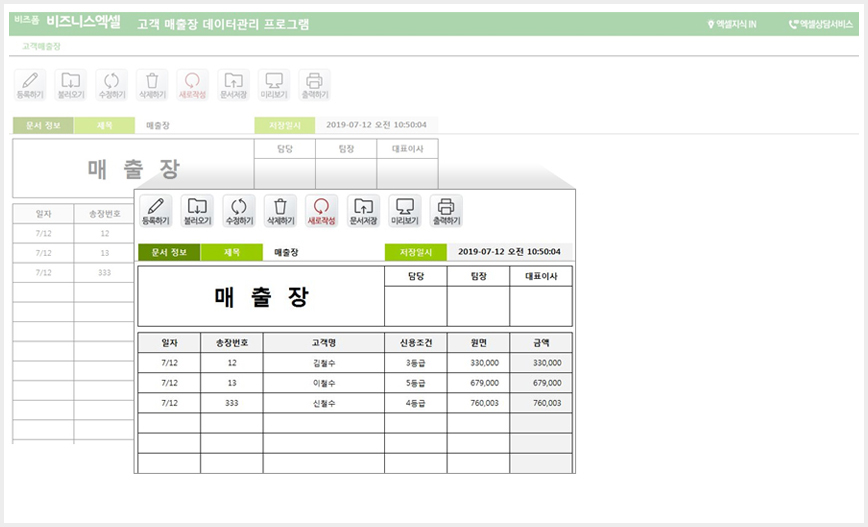Select customer cell 김철수
This screenshot has height=527, width=868.
click(x=324, y=363)
